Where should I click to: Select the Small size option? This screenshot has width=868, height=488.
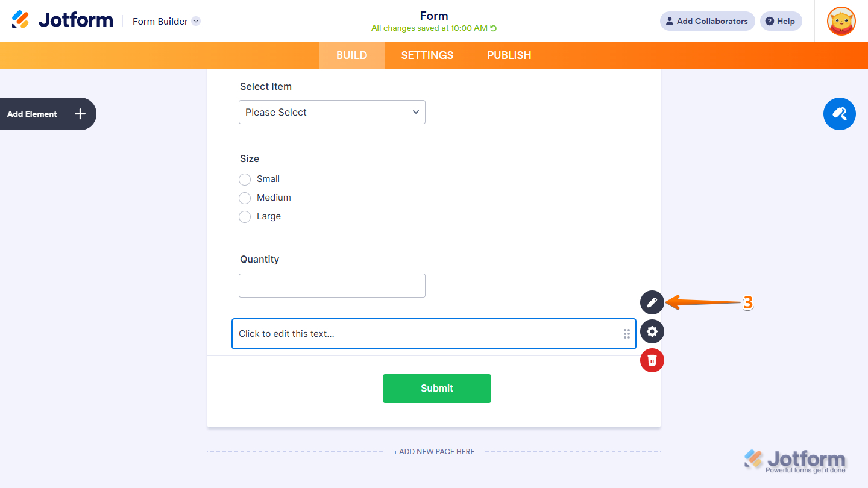245,179
